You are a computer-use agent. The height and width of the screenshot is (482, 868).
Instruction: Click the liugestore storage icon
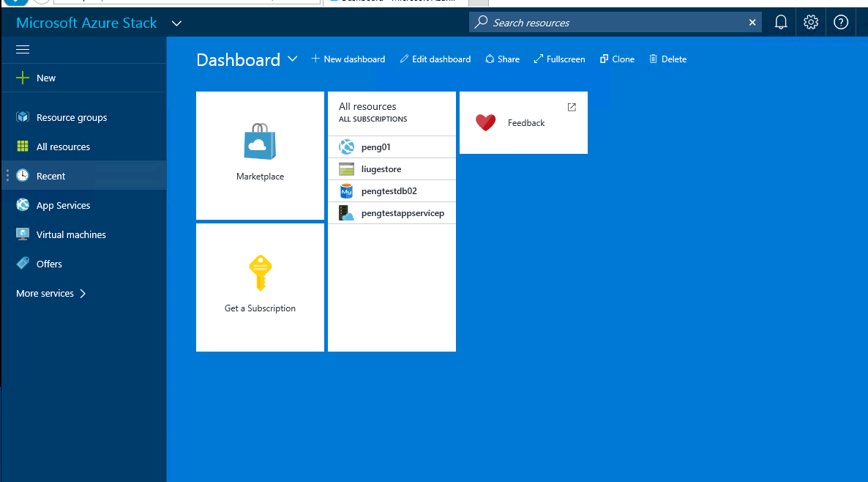point(346,169)
